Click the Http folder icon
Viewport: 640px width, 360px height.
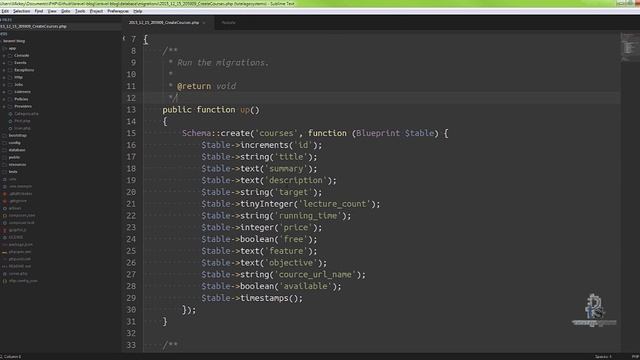11,77
